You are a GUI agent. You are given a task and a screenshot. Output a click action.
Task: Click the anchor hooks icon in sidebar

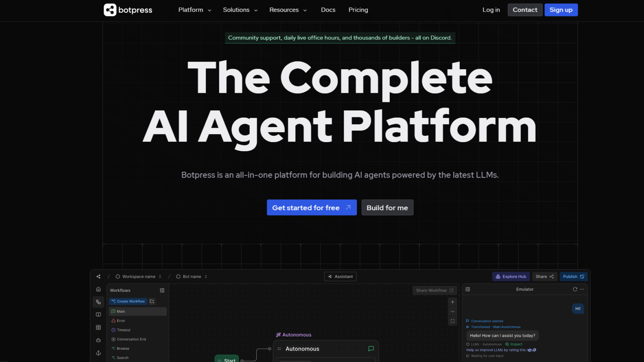pyautogui.click(x=98, y=353)
